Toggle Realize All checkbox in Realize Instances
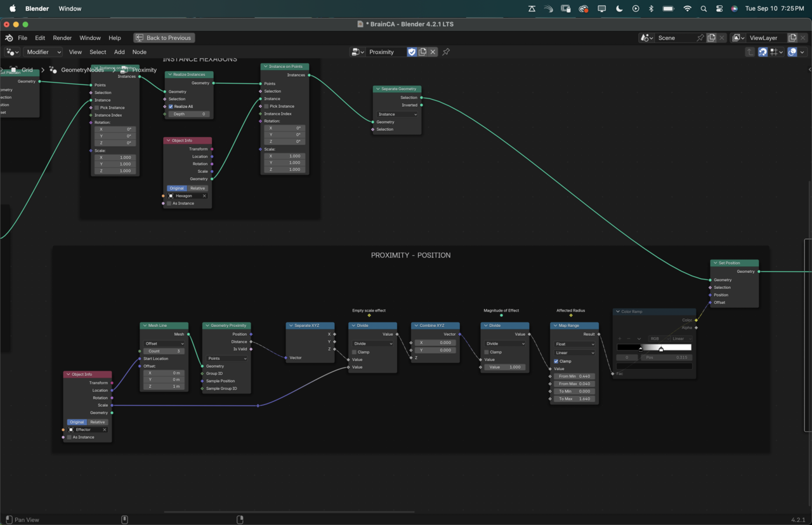 (171, 107)
